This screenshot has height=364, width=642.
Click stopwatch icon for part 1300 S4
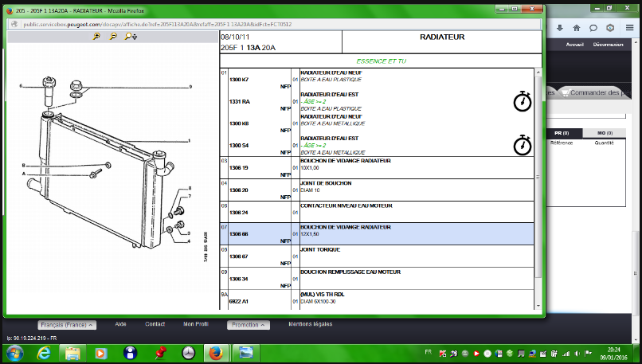(x=523, y=145)
